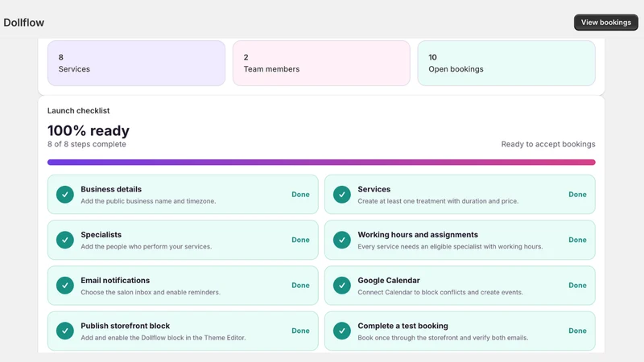Click the Email notifications checkmark icon

65,286
